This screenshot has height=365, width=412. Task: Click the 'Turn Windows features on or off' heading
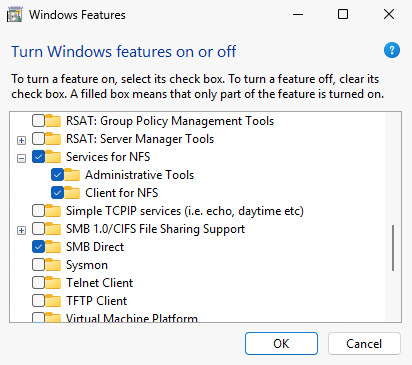coord(124,52)
